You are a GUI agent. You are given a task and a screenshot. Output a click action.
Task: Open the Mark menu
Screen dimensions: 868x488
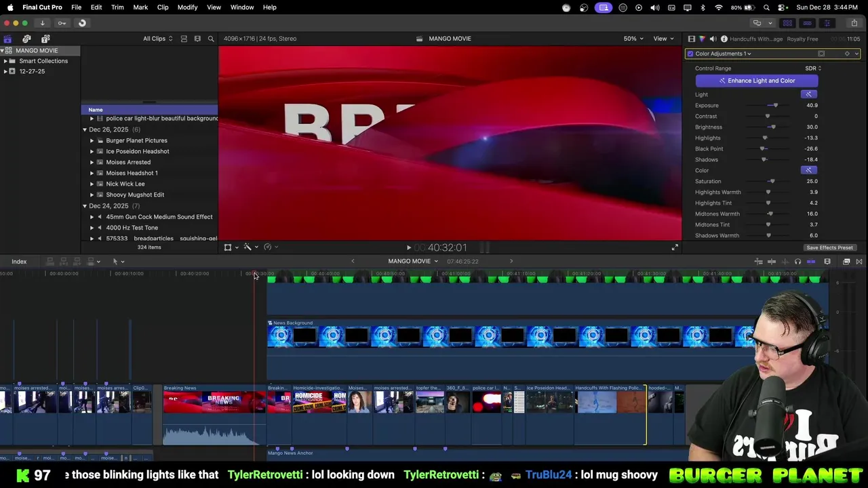140,7
